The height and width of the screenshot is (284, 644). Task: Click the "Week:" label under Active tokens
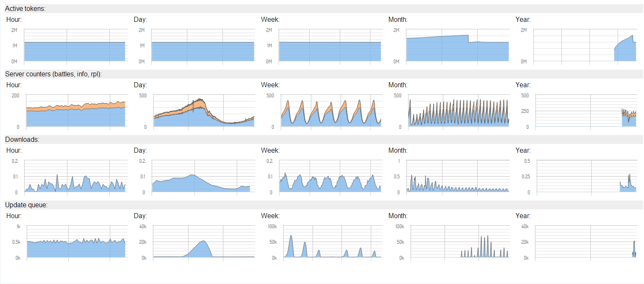tap(270, 19)
